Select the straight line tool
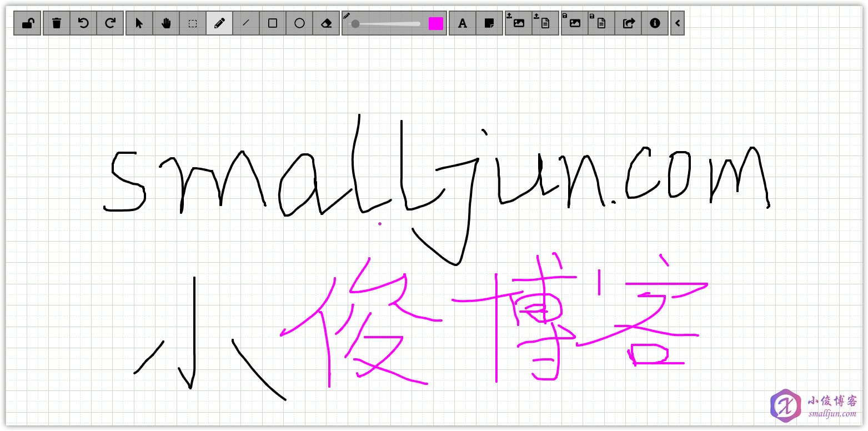 point(246,23)
